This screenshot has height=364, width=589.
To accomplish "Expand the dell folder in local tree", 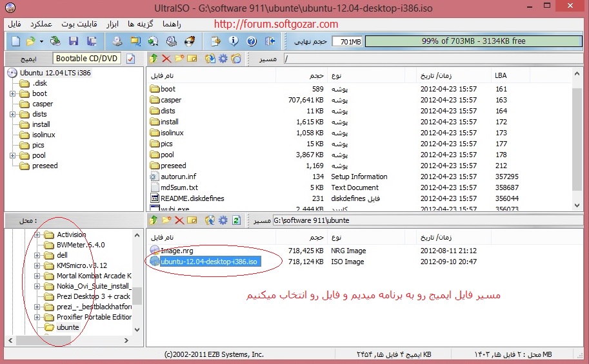I will (37, 255).
